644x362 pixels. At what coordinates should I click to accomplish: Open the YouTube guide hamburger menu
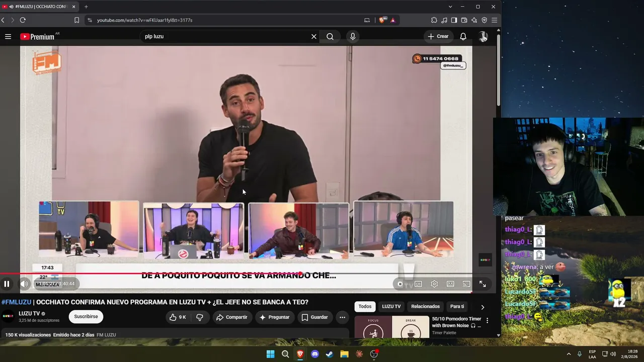point(8,36)
